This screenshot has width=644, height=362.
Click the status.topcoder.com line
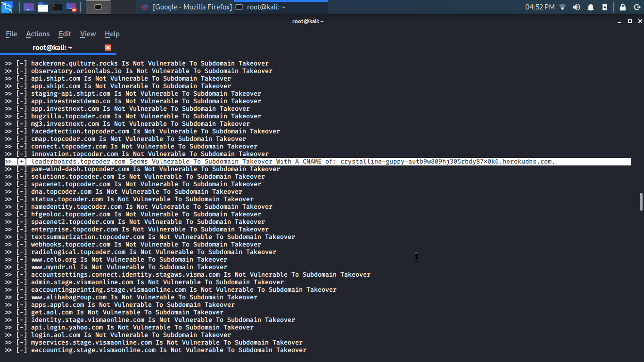(129, 199)
